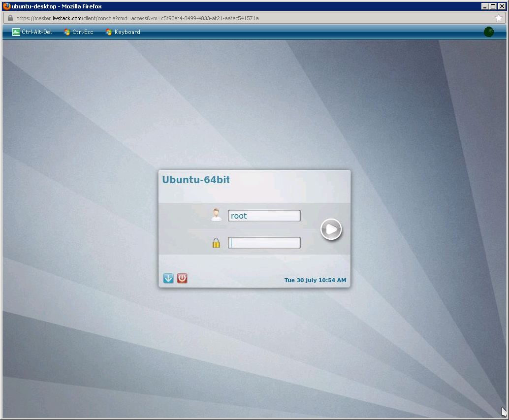The image size is (509, 420).
Task: Click the Ubuntu-64bit login panel title
Action: (x=196, y=180)
